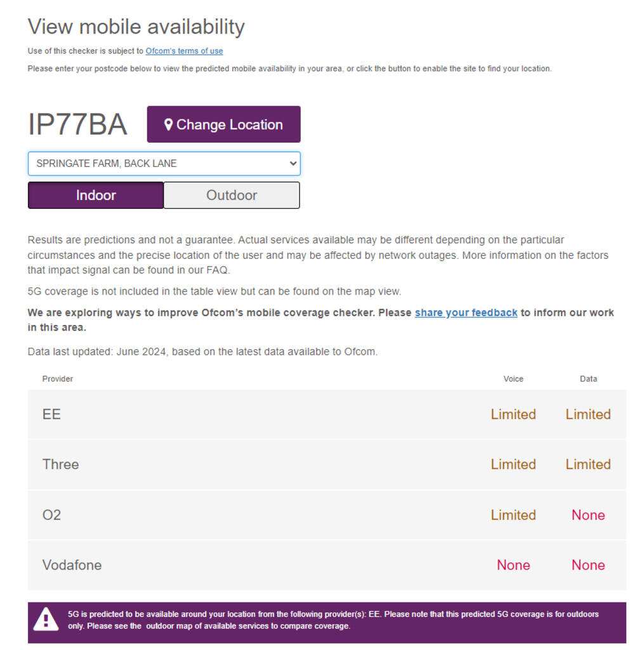Select the Indoor coverage toggle

[x=96, y=195]
